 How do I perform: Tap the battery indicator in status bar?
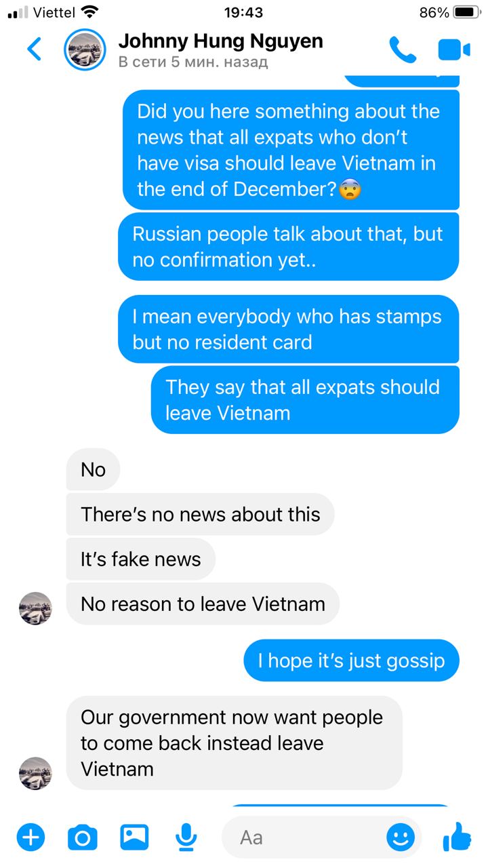pos(466,12)
